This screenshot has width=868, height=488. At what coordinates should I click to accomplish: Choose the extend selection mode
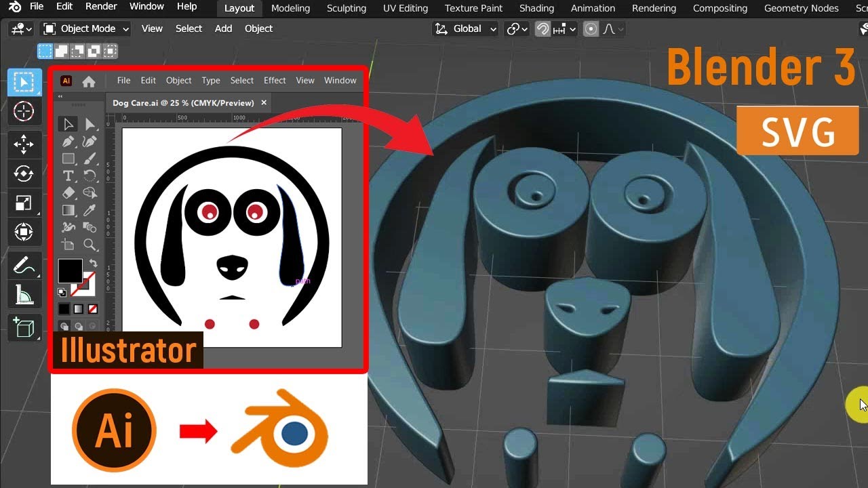click(x=61, y=51)
